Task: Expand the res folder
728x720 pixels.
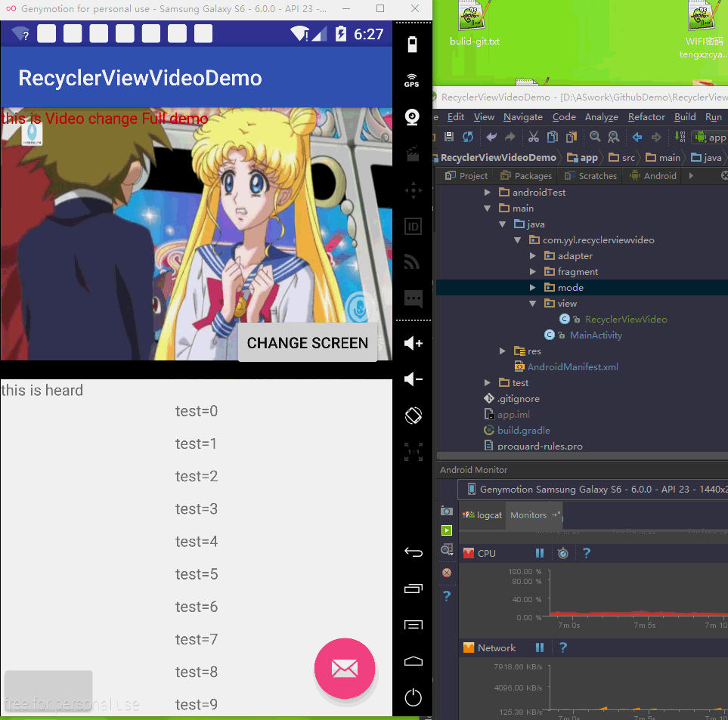Action: point(503,351)
